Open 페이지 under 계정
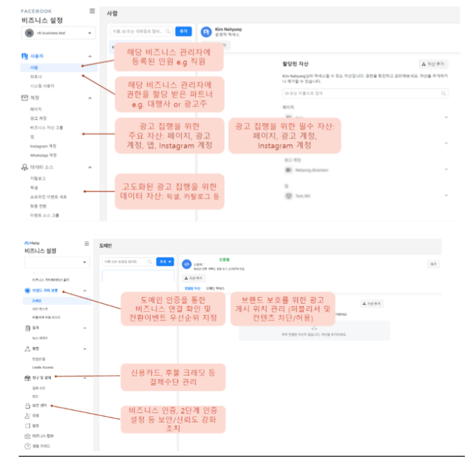Screen dimensions: 476x465 click(x=36, y=109)
